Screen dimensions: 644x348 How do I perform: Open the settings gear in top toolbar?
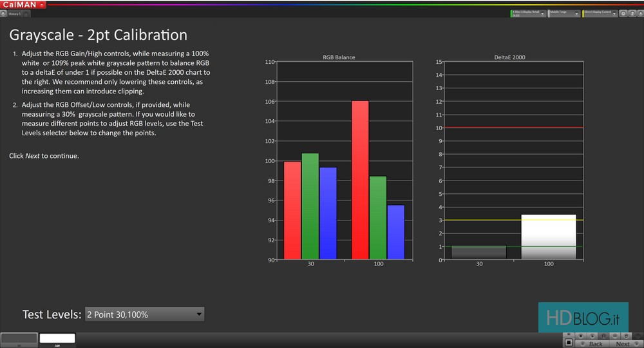coord(623,14)
